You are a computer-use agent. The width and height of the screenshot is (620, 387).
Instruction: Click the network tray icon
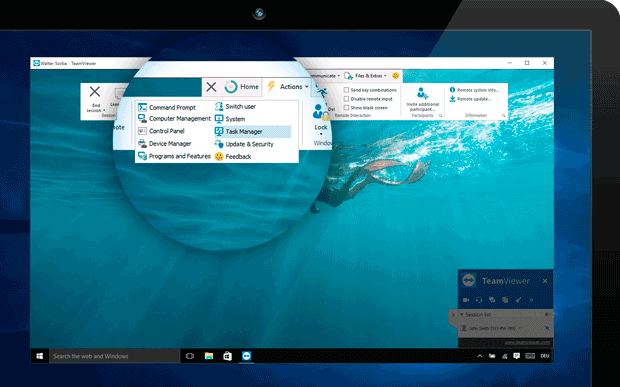(504, 356)
